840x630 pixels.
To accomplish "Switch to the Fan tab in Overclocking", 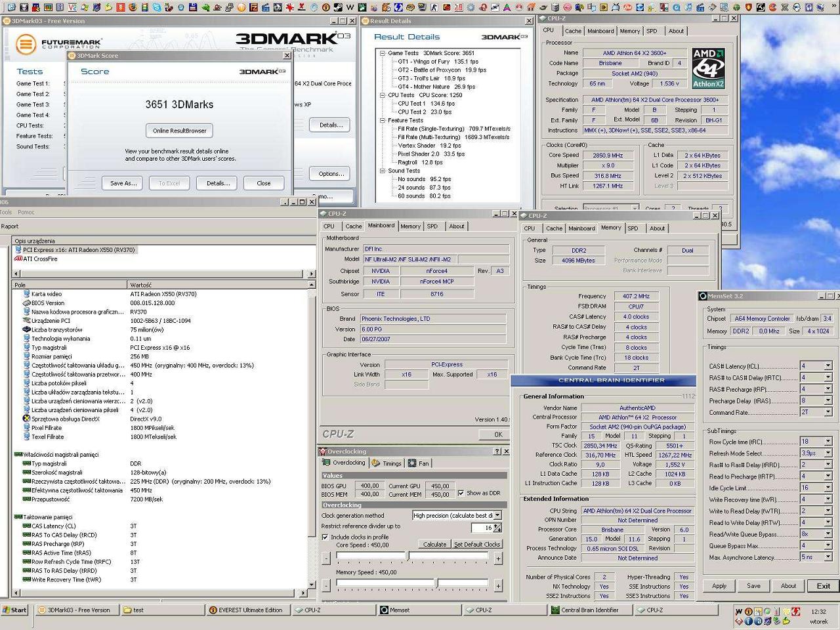I will 419,463.
